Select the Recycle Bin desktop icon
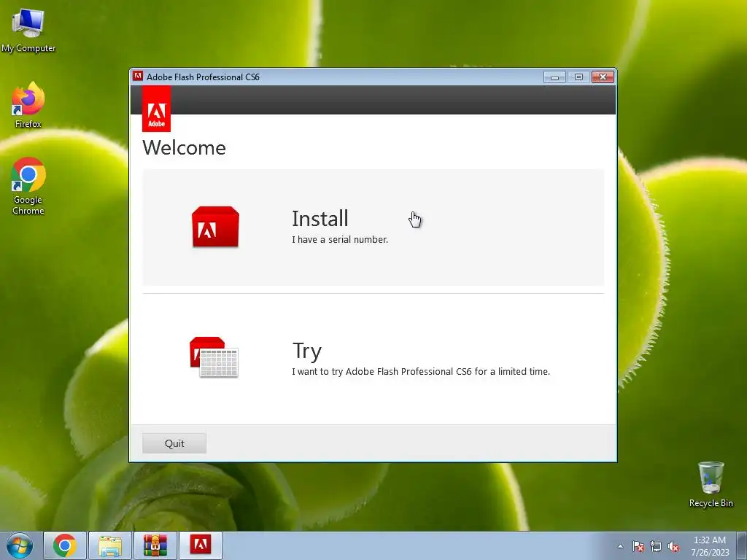Screen dimensions: 747x560 [711, 484]
